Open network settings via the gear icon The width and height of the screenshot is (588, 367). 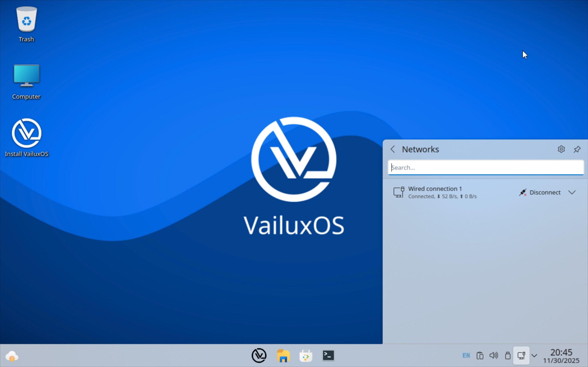(561, 149)
